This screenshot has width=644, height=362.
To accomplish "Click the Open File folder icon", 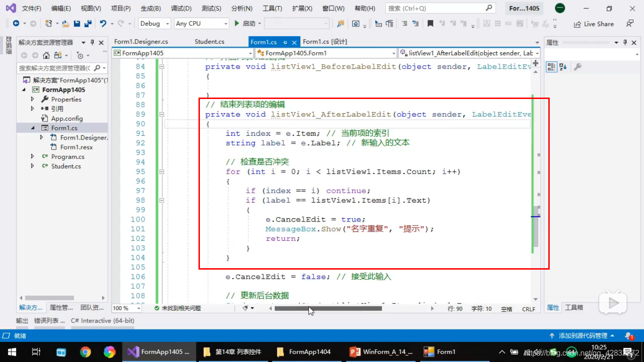I will (66, 24).
